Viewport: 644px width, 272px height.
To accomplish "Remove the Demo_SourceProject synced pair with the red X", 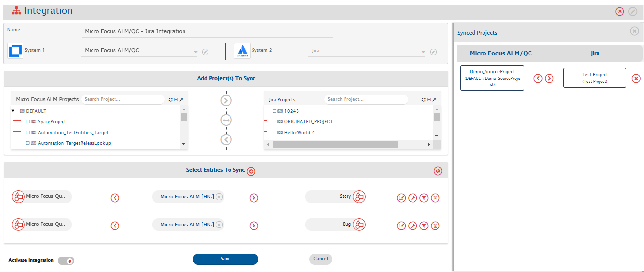I will [x=636, y=79].
